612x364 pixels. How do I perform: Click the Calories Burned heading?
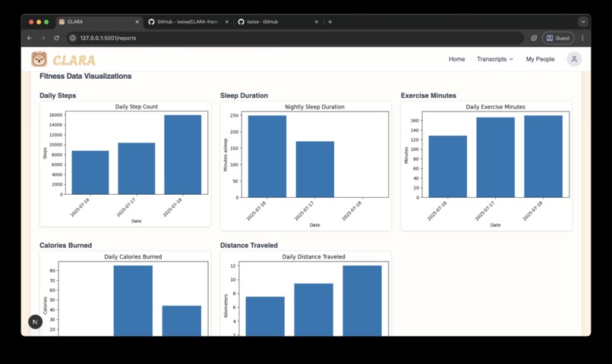[65, 245]
